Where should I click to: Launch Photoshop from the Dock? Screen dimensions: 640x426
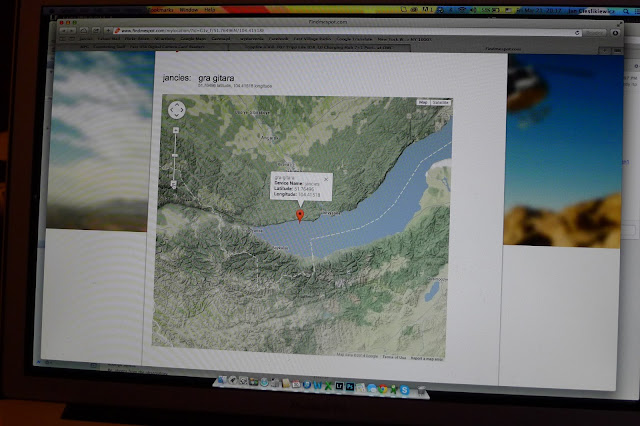pos(350,386)
